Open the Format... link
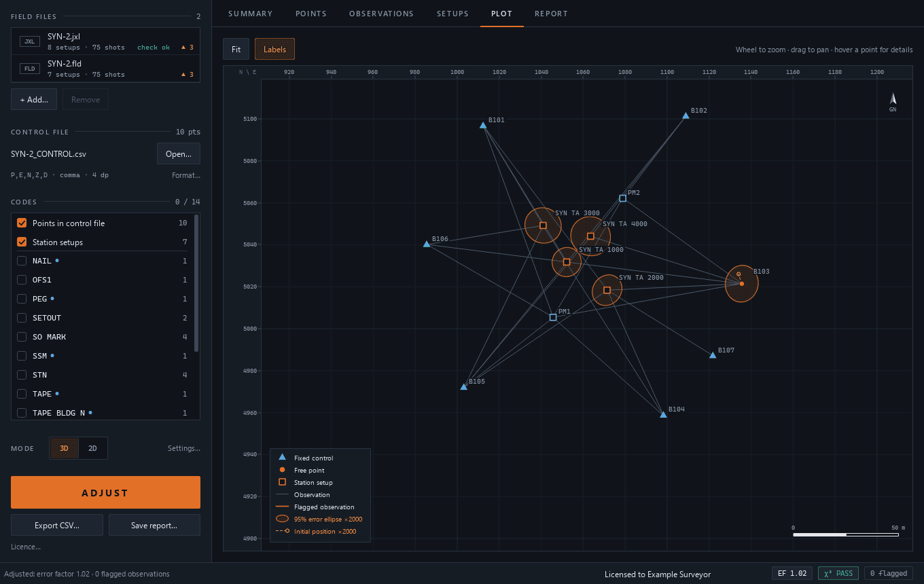 186,175
